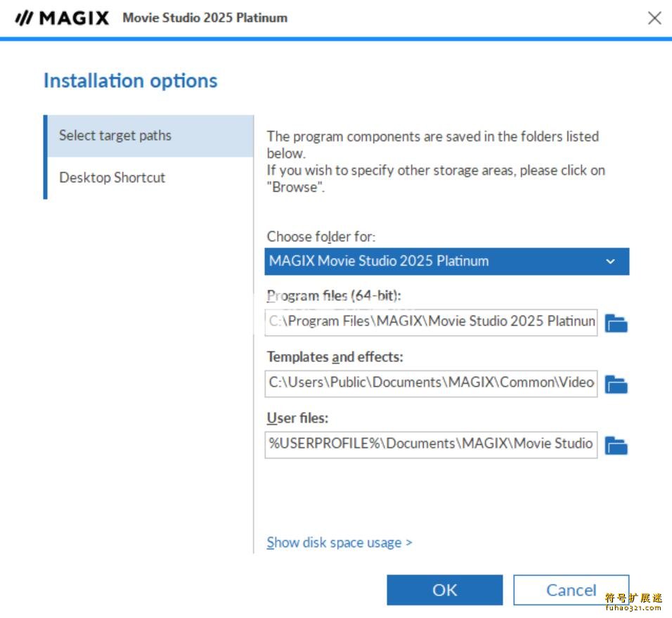Click the Templates and effects label
This screenshot has height=618, width=672.
pos(335,356)
